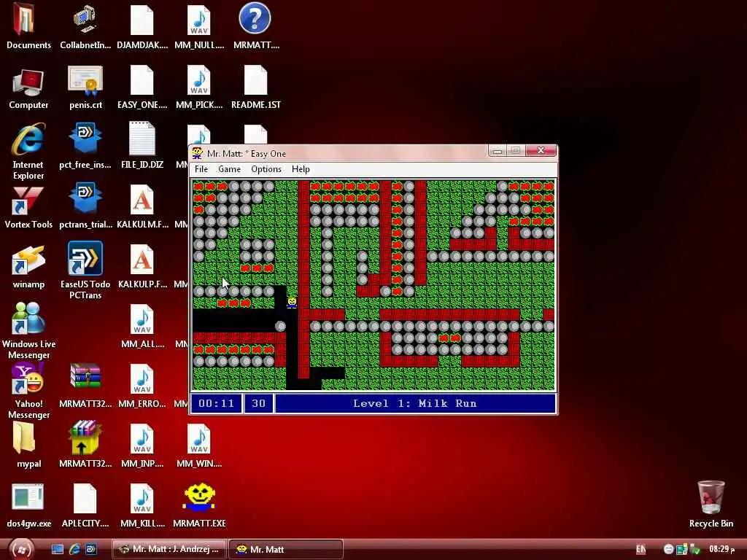
Task: Select the KALKULM.F... font file
Action: pos(142,206)
